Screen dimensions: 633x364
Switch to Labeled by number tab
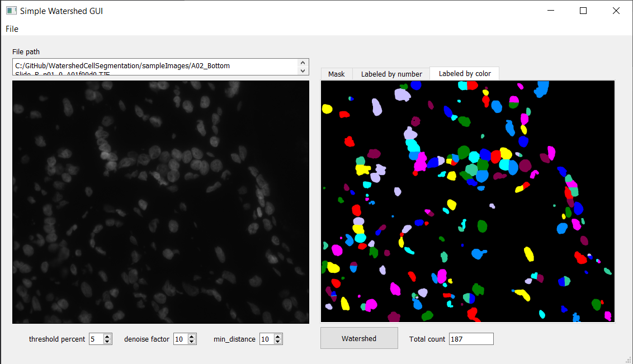pos(391,74)
